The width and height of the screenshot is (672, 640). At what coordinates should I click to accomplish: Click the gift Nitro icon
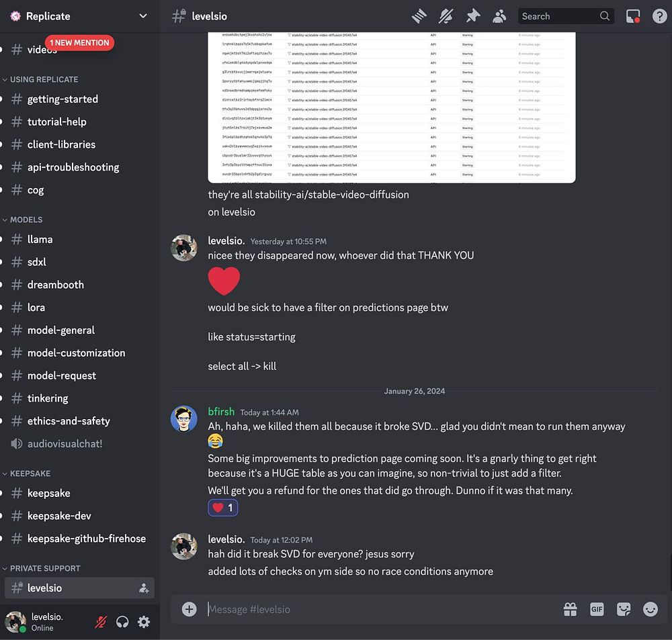(x=570, y=609)
